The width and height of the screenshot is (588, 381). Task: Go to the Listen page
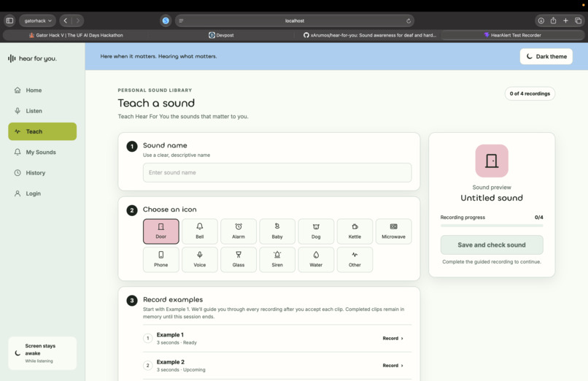tap(42, 111)
